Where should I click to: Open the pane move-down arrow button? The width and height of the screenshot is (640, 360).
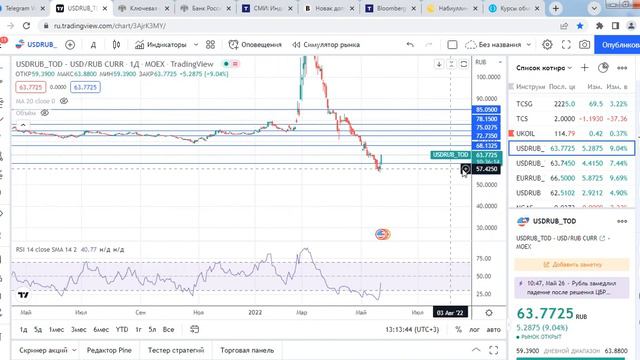pyautogui.click(x=439, y=64)
